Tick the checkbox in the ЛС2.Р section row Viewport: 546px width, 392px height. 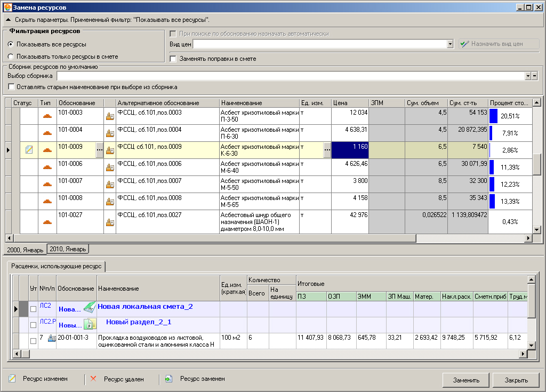click(34, 325)
